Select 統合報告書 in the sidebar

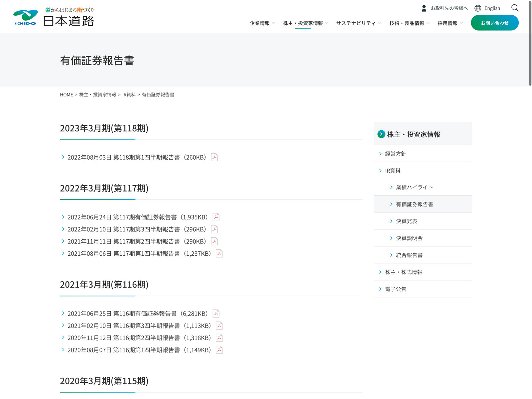(409, 255)
